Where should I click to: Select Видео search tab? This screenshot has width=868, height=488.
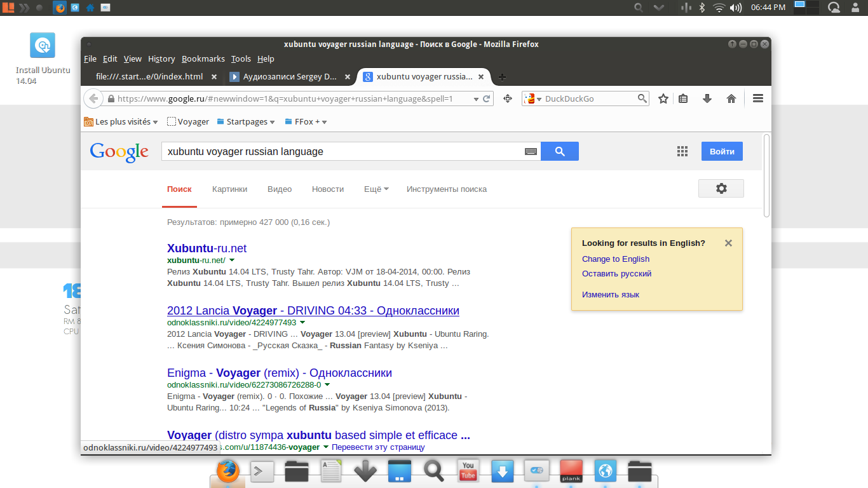tap(280, 189)
